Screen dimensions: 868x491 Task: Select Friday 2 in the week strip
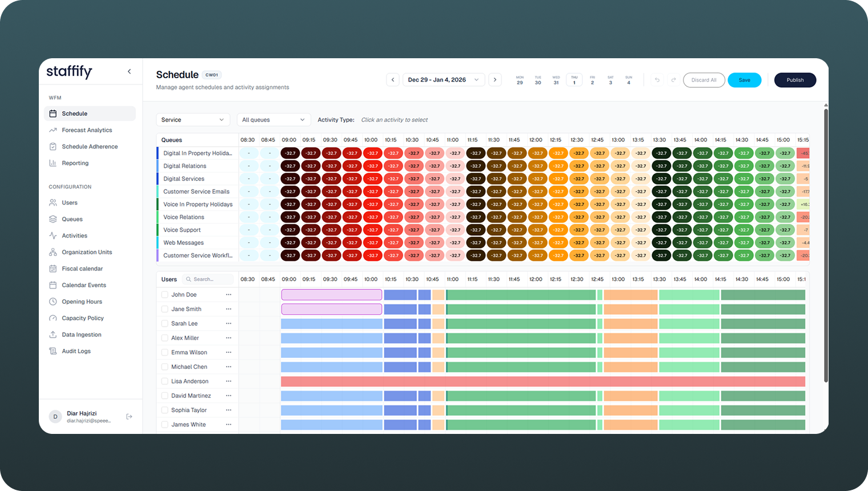[x=592, y=80]
